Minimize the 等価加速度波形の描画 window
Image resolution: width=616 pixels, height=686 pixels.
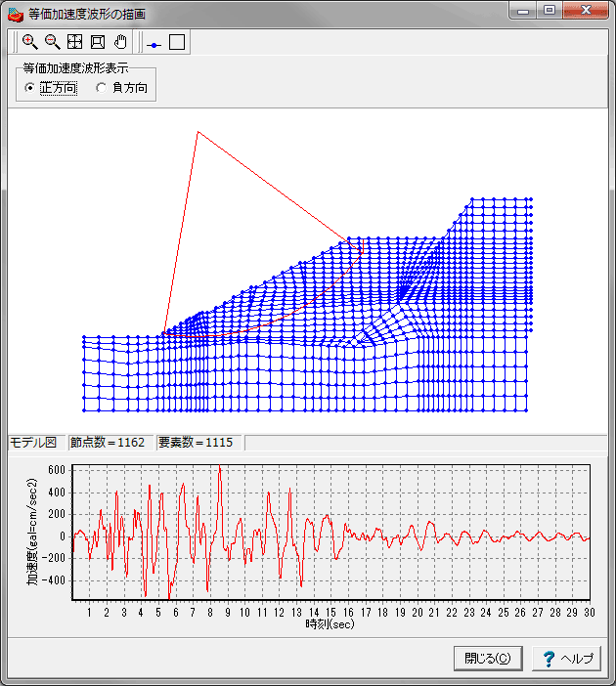click(523, 11)
